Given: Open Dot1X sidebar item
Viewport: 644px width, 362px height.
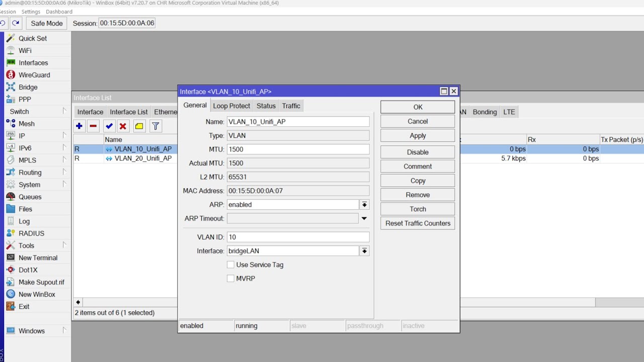Looking at the screenshot, I should (28, 270).
